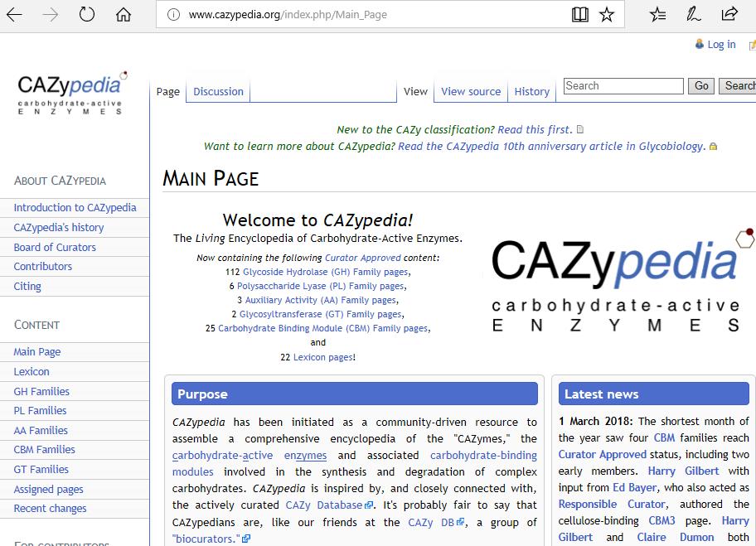
Task: Open Glycosyltransferase (GT) Family pages
Action: 321,314
